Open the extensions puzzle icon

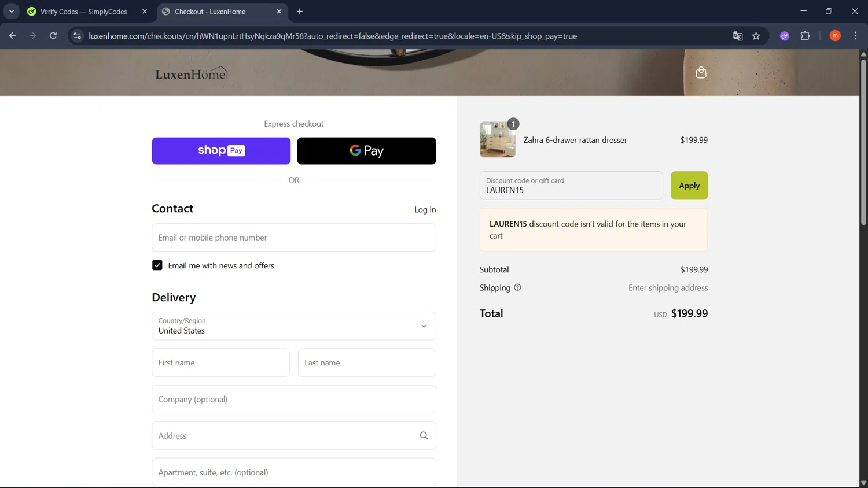coord(805,36)
